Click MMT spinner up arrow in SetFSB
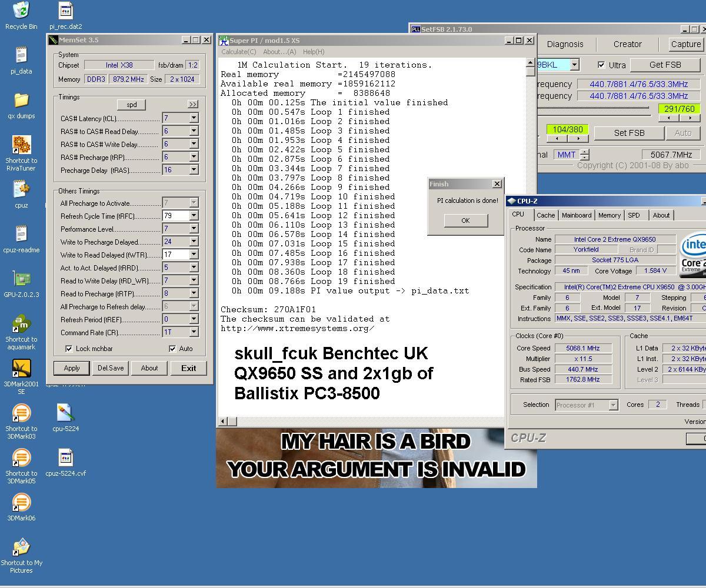The width and height of the screenshot is (706, 588). point(584,152)
